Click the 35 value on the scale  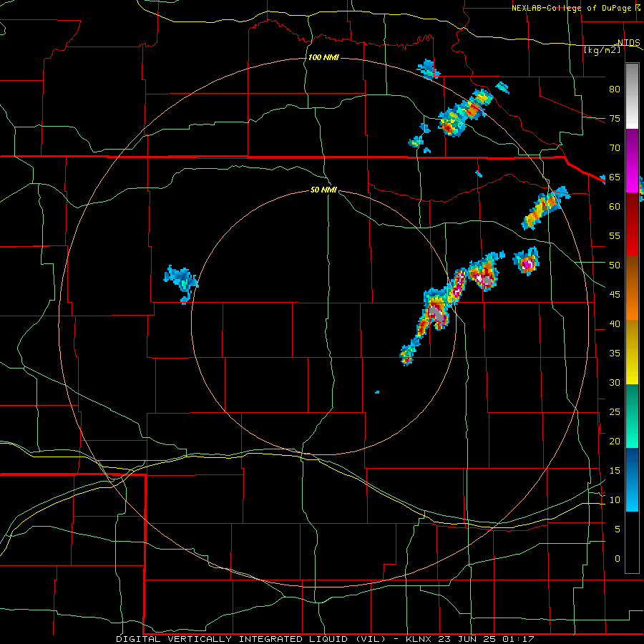tap(615, 353)
